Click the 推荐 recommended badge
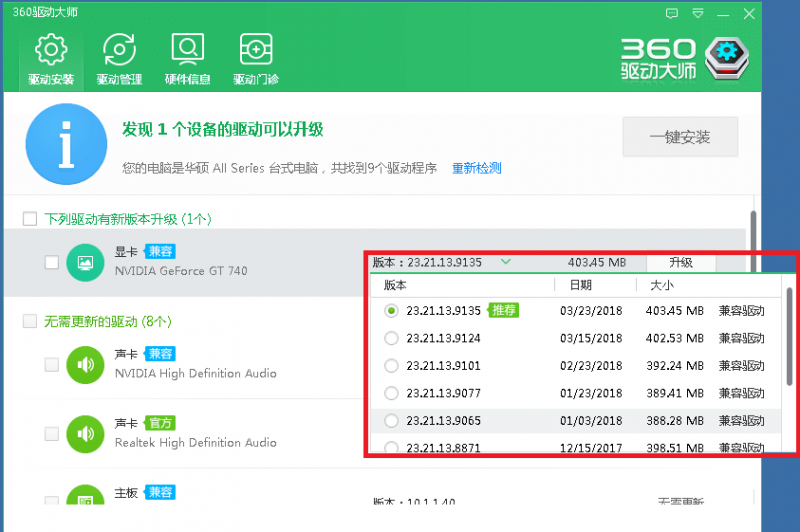This screenshot has width=800, height=532. coord(504,310)
